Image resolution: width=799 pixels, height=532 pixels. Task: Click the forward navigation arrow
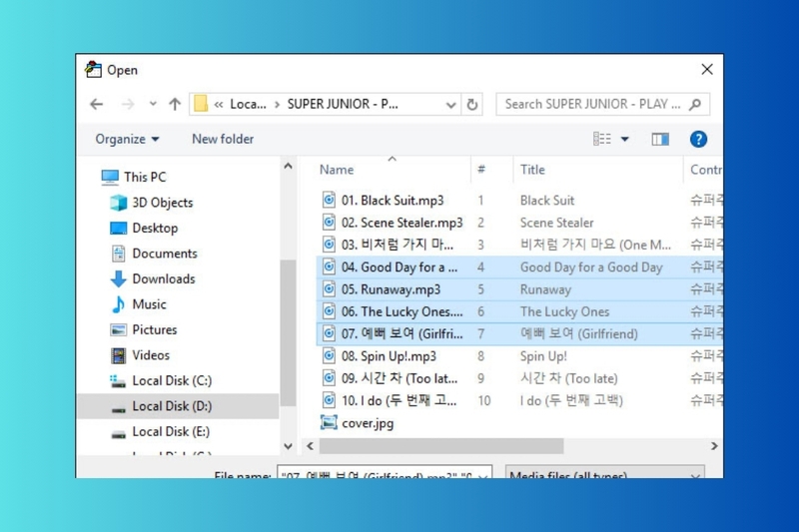coord(128,105)
